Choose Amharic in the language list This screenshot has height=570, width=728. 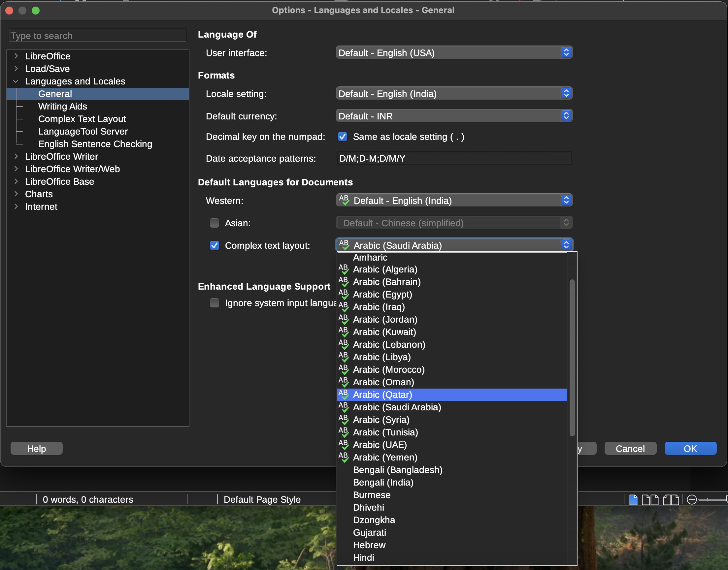tap(452, 258)
